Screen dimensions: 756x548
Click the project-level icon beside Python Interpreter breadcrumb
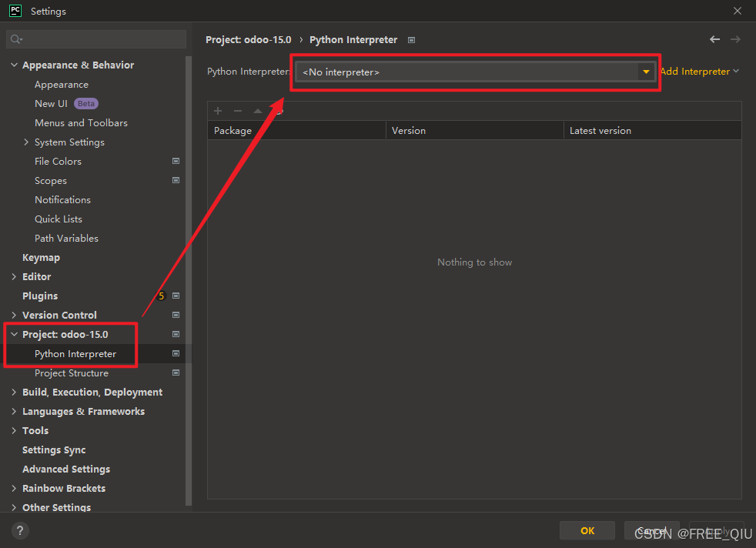coord(411,40)
